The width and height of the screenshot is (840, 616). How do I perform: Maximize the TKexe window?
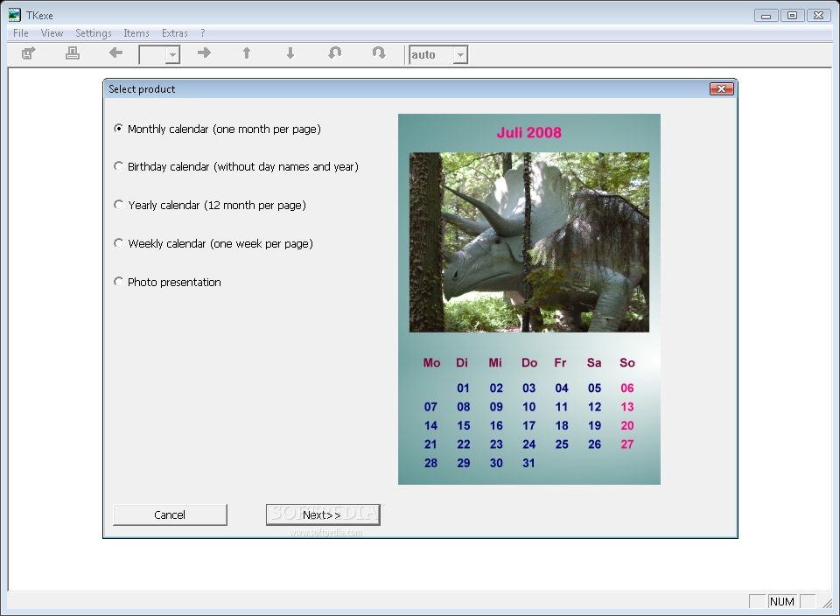click(x=793, y=16)
